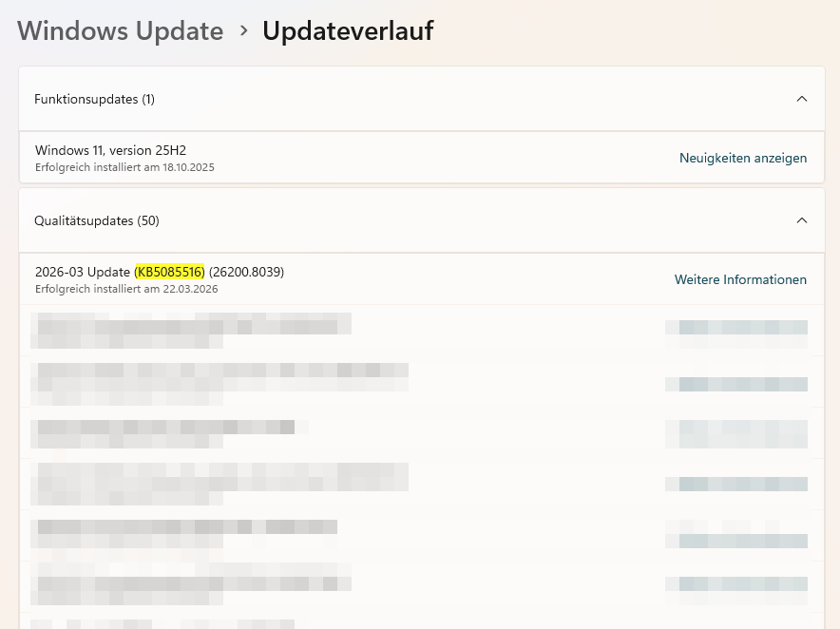This screenshot has width=840, height=629.
Task: Click the Updateverlauf page title
Action: [348, 30]
